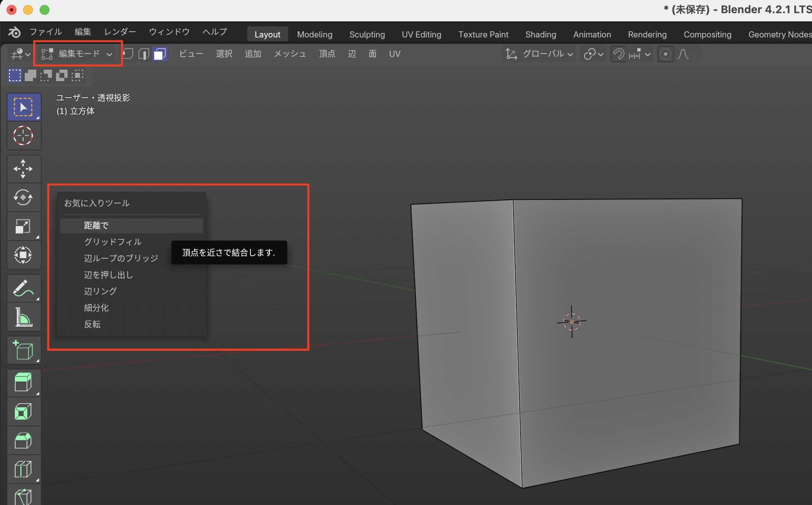Image resolution: width=812 pixels, height=505 pixels.
Task: Click 細分化 in favorites menu
Action: [96, 308]
